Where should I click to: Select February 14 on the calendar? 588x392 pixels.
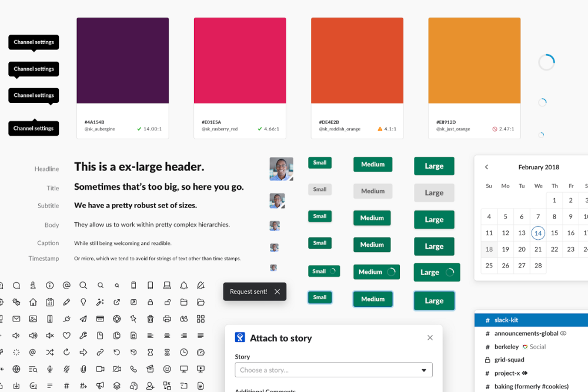tap(537, 233)
